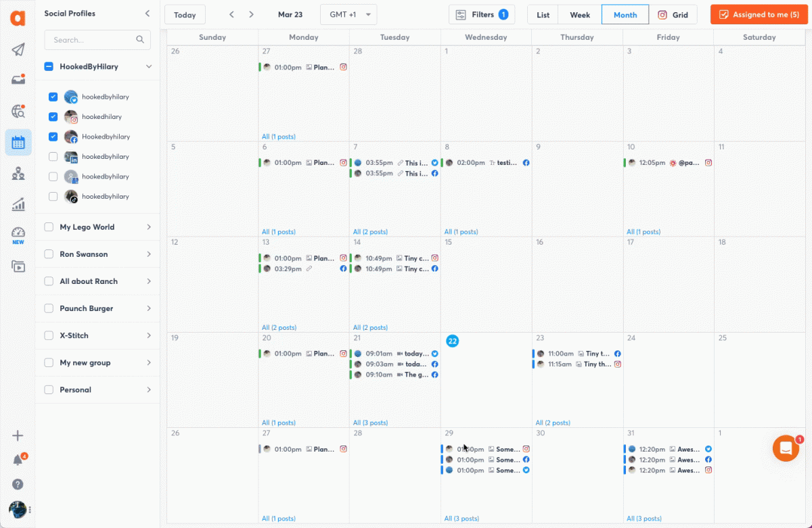This screenshot has width=812, height=528.
Task: Open the calendar sidebar icon
Action: coord(18,143)
